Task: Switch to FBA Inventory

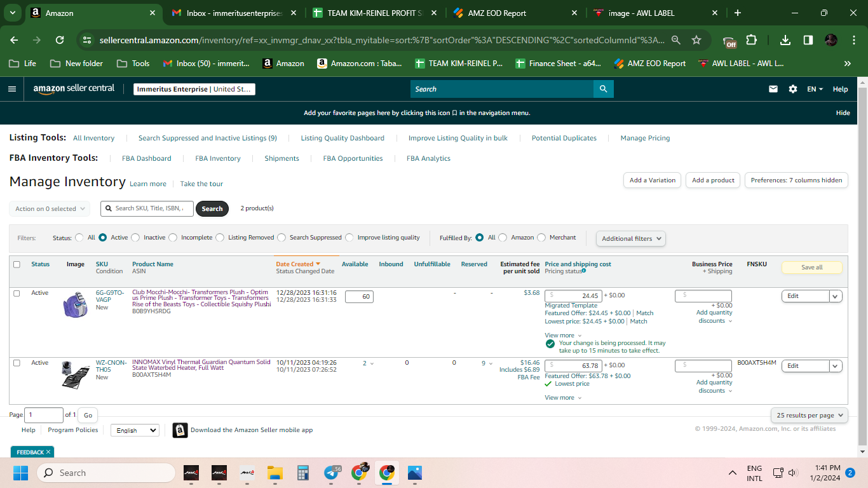Action: 218,158
